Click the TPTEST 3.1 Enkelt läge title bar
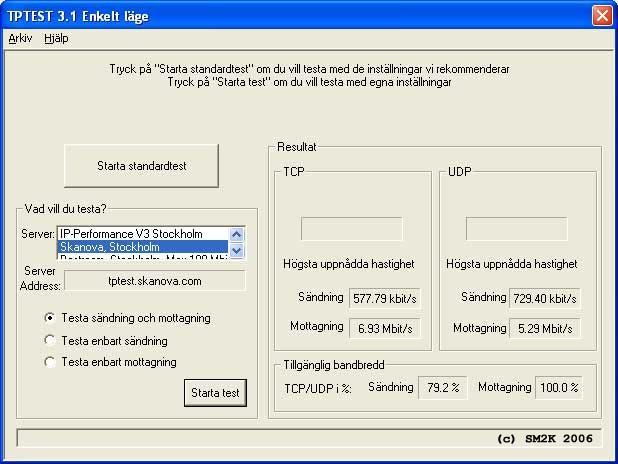The image size is (618, 464). point(296,16)
